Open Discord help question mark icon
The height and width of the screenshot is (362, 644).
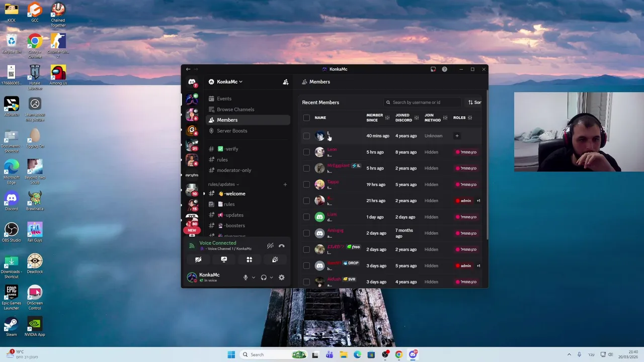[x=444, y=69]
